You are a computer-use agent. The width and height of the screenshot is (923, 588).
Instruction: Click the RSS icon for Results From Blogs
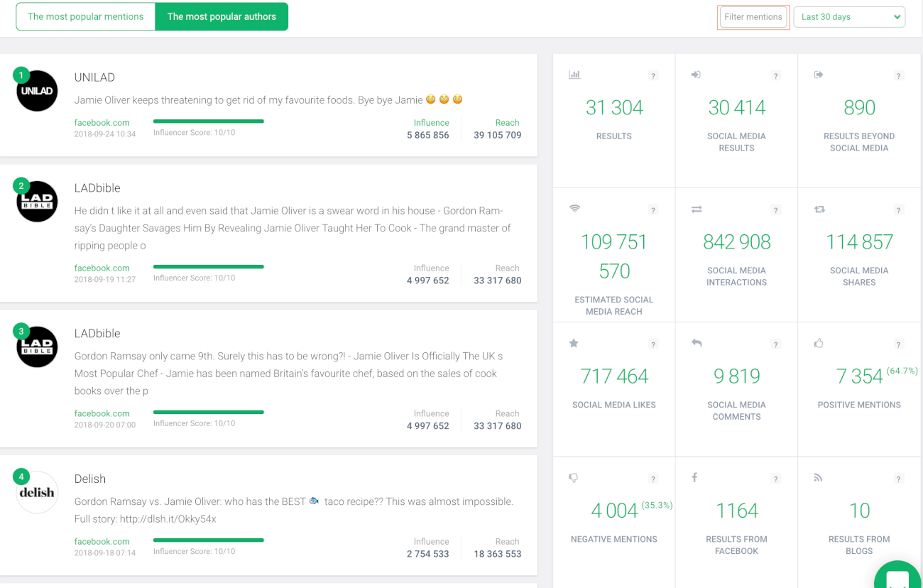pos(818,478)
